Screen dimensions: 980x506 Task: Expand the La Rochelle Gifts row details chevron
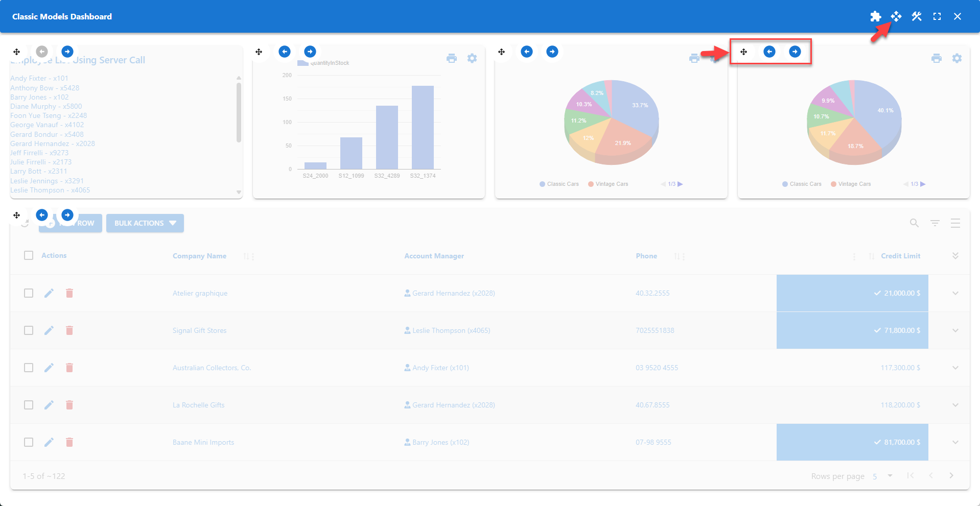coord(955,405)
